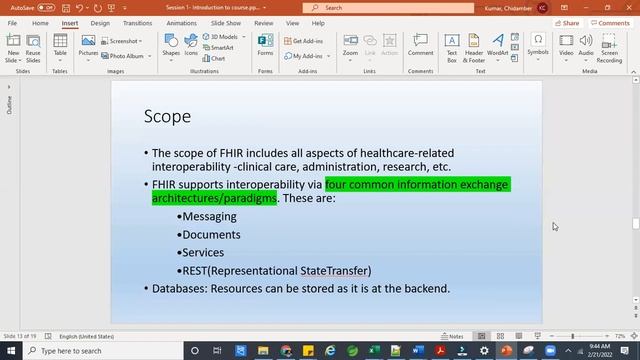This screenshot has width=640, height=360.
Task: Click the Icons button in Illustrations
Action: [x=191, y=45]
